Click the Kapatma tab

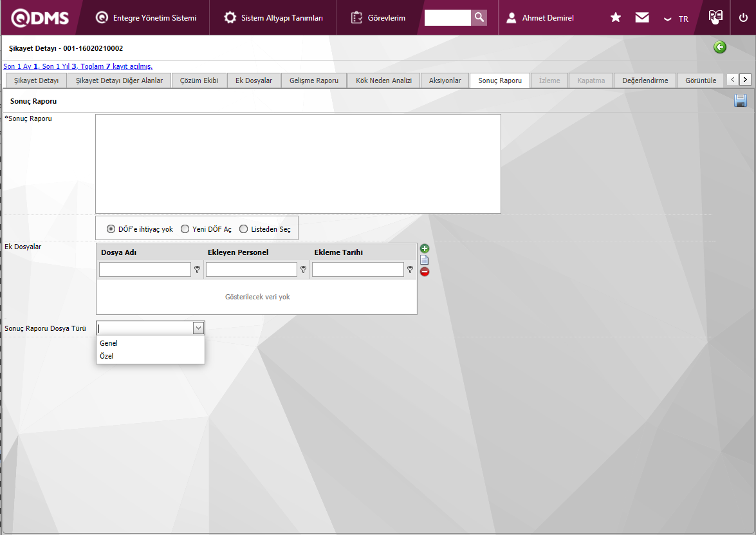tap(591, 80)
